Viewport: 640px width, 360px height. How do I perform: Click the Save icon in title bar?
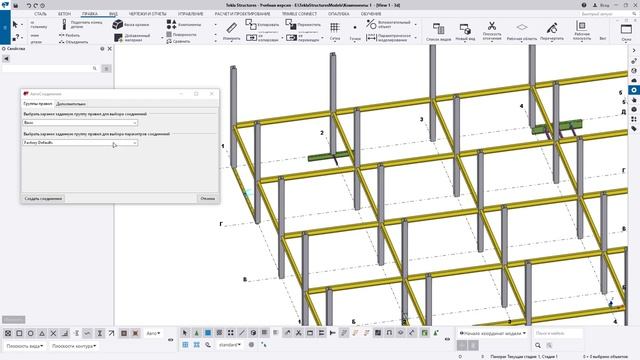pyautogui.click(x=16, y=6)
